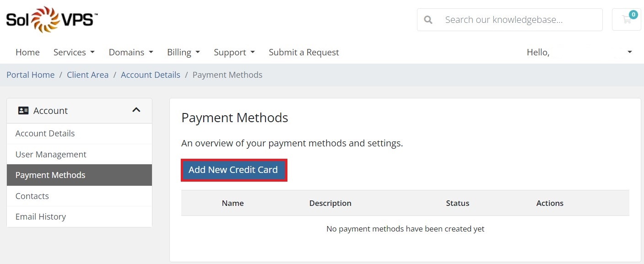Follow the Portal Home breadcrumb link
Viewport: 644px width, 264px height.
tap(31, 75)
